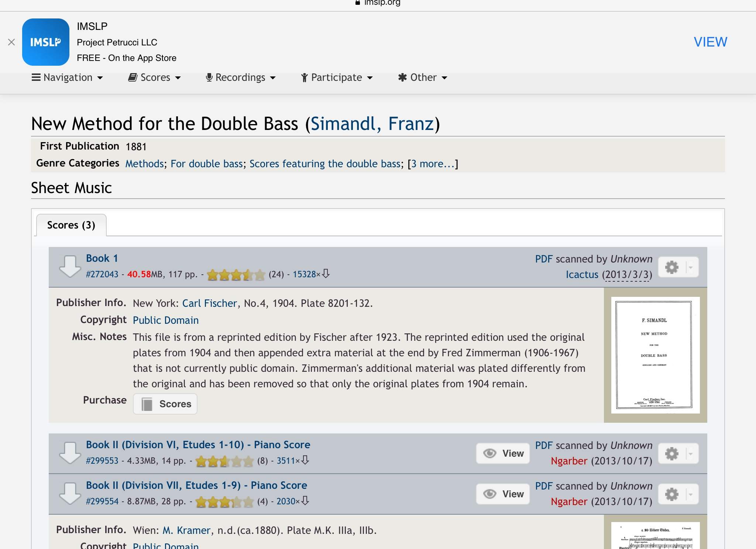This screenshot has height=549, width=756.
Task: Open uploader Icactus profile
Action: pos(582,275)
